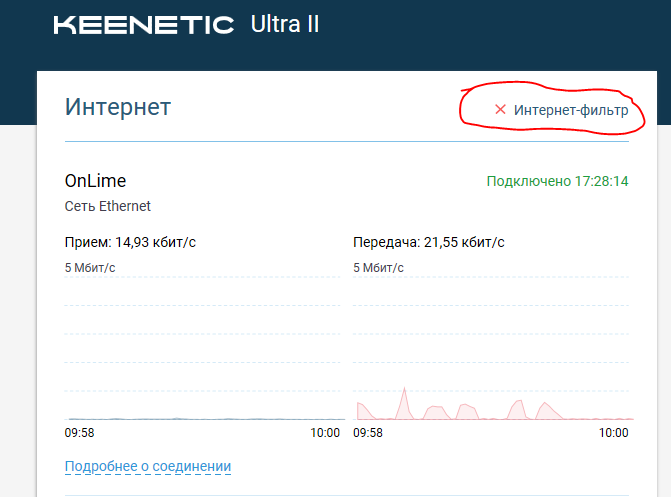The width and height of the screenshot is (671, 497).
Task: Click the 5 Мбит/с label above the receive graph
Action: point(90,268)
